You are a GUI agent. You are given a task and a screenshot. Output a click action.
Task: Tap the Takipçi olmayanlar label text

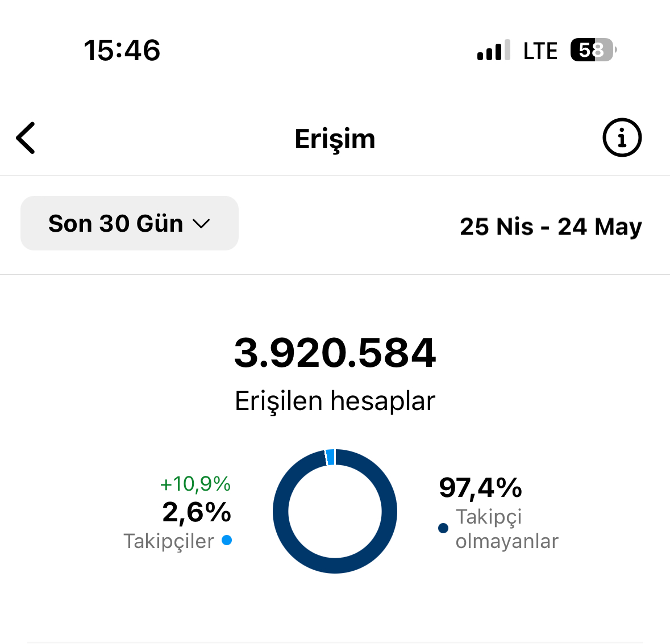coord(507,529)
